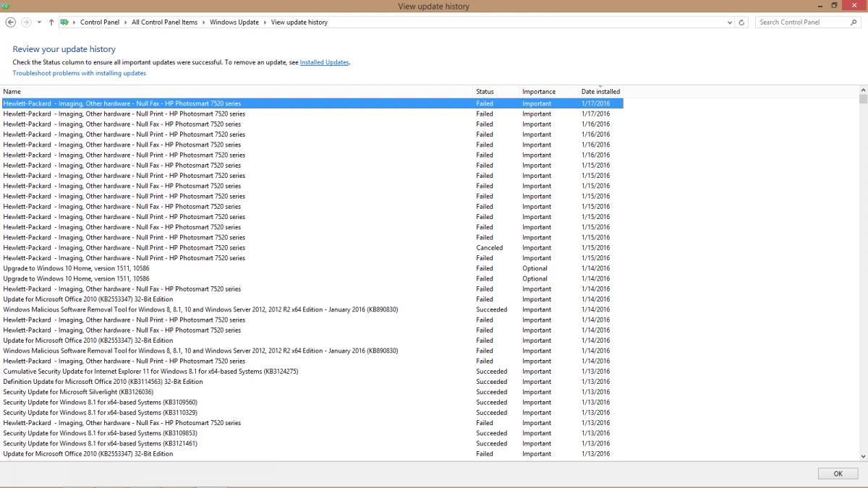The image size is (868, 488).
Task: Select Security Update for Windows 8.1 (KB3121461)
Action: coord(312,443)
